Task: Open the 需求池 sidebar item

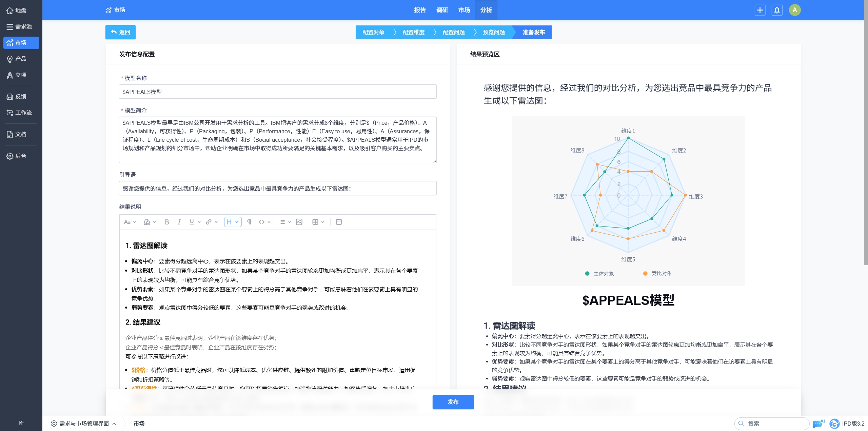Action: coord(20,26)
